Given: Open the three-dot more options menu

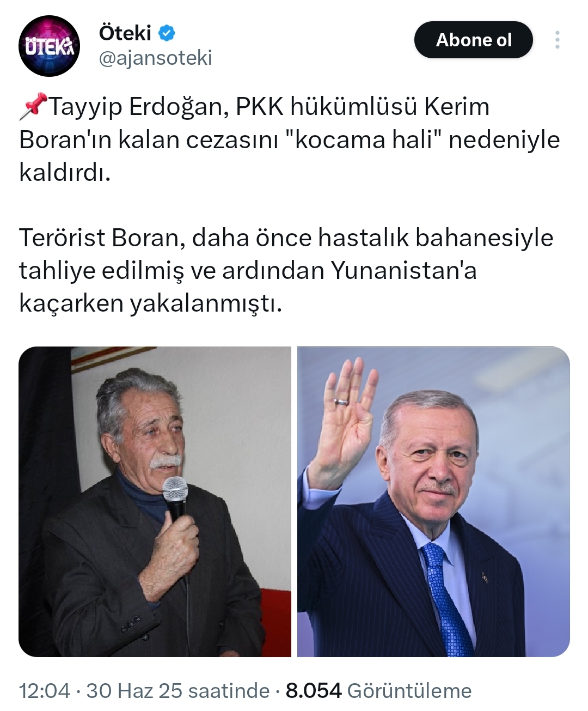Looking at the screenshot, I should pyautogui.click(x=557, y=40).
